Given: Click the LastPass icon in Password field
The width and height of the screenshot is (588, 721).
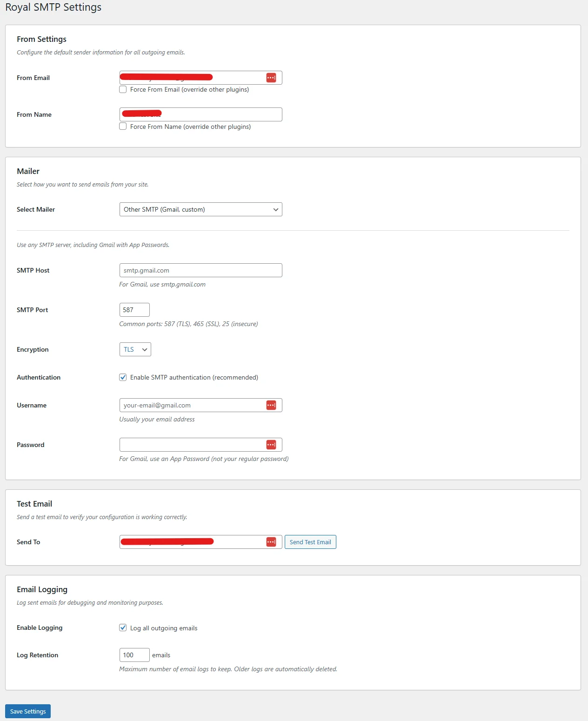Looking at the screenshot, I should [272, 444].
